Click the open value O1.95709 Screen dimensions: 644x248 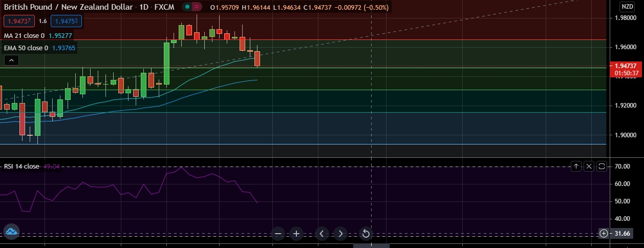tap(225, 8)
